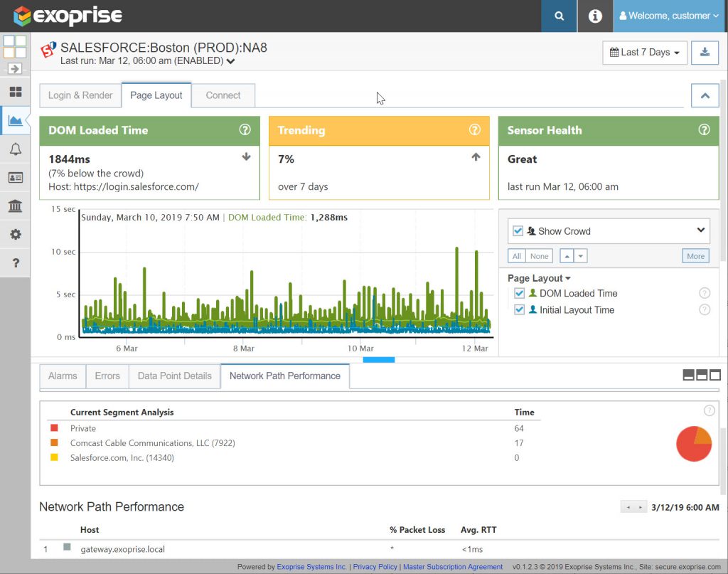The image size is (728, 574).
Task: Click the bank building icon in sidebar
Action: [x=16, y=206]
